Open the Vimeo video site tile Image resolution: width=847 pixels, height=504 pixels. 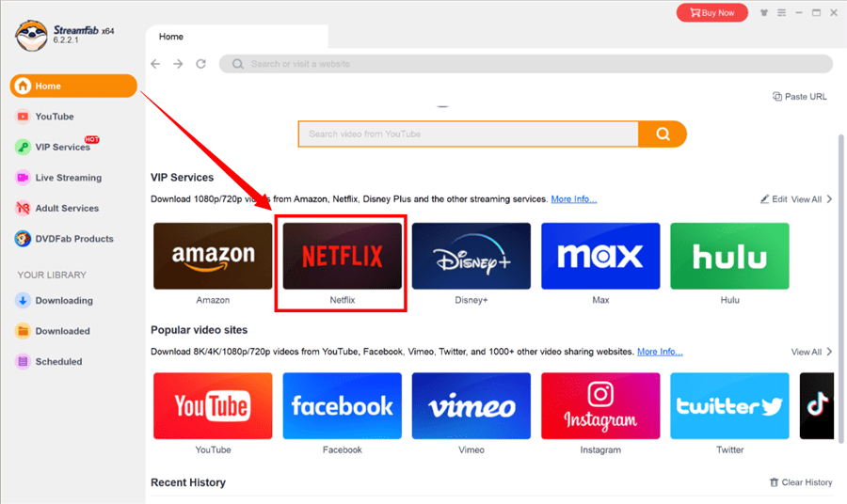tap(471, 406)
